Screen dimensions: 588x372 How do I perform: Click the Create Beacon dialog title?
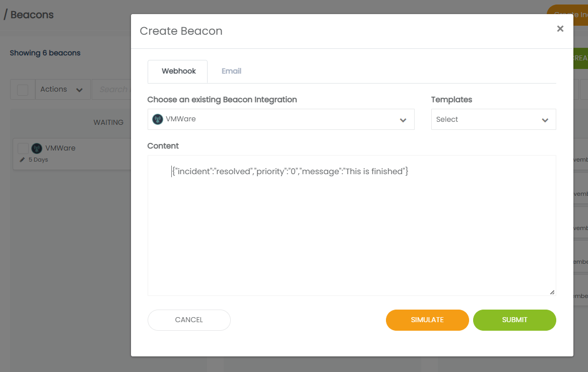pyautogui.click(x=181, y=31)
